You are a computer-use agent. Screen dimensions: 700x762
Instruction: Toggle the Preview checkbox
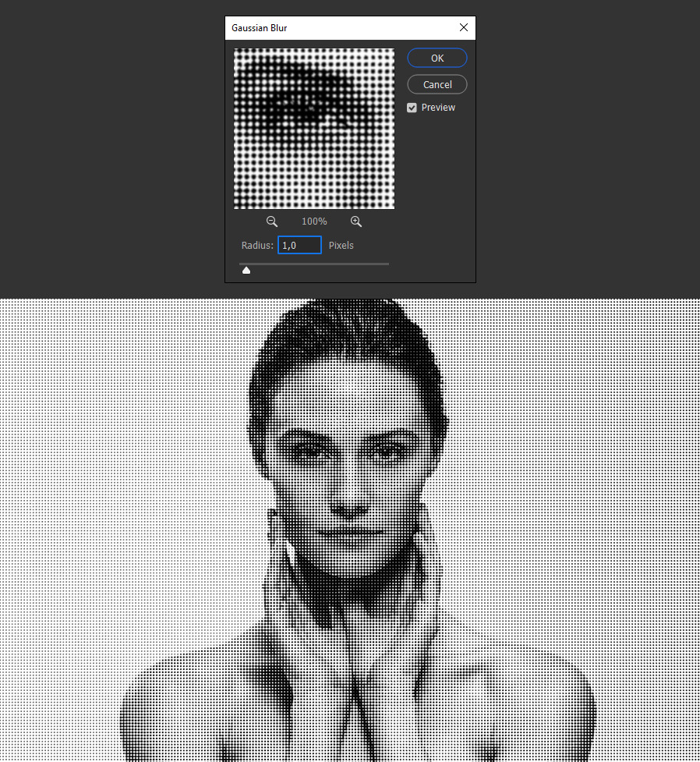[412, 108]
